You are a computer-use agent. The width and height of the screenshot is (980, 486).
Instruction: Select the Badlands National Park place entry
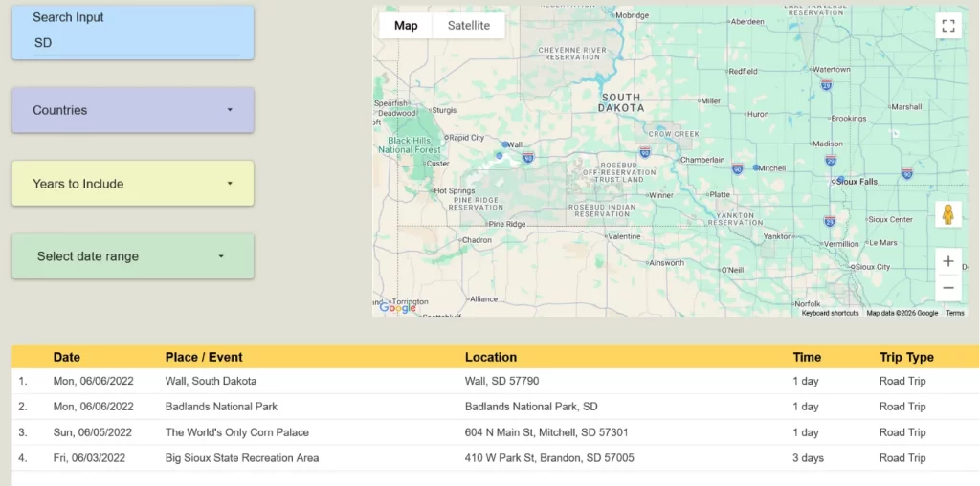coord(221,407)
